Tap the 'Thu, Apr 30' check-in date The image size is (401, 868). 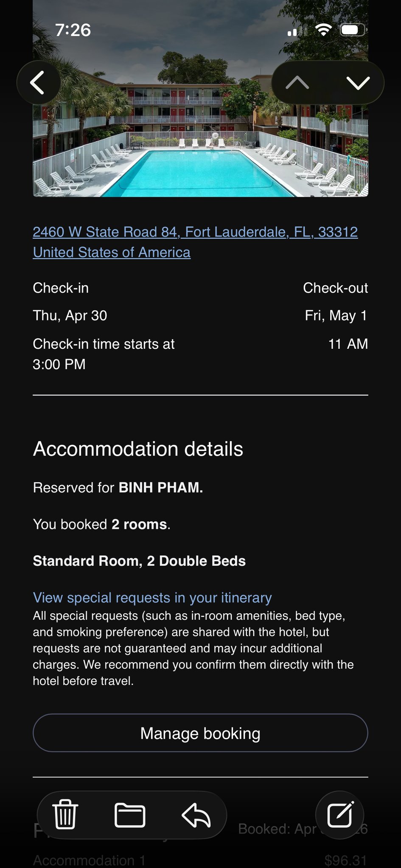pos(70,316)
